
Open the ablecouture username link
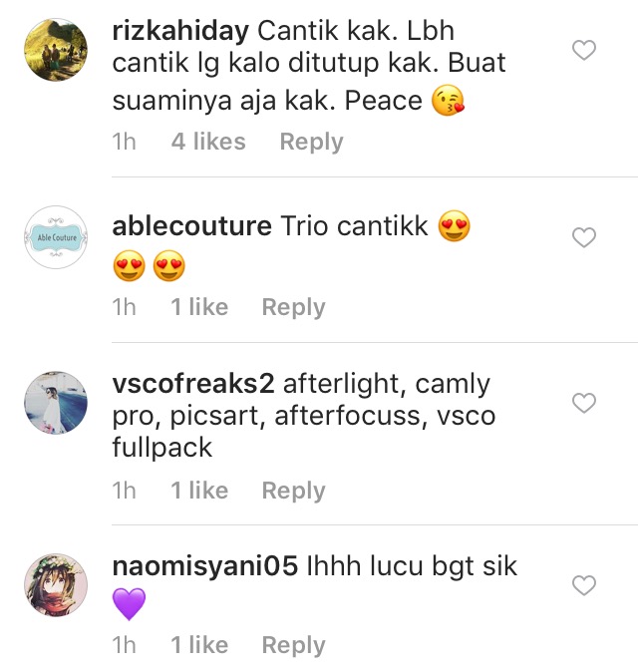[x=191, y=226]
